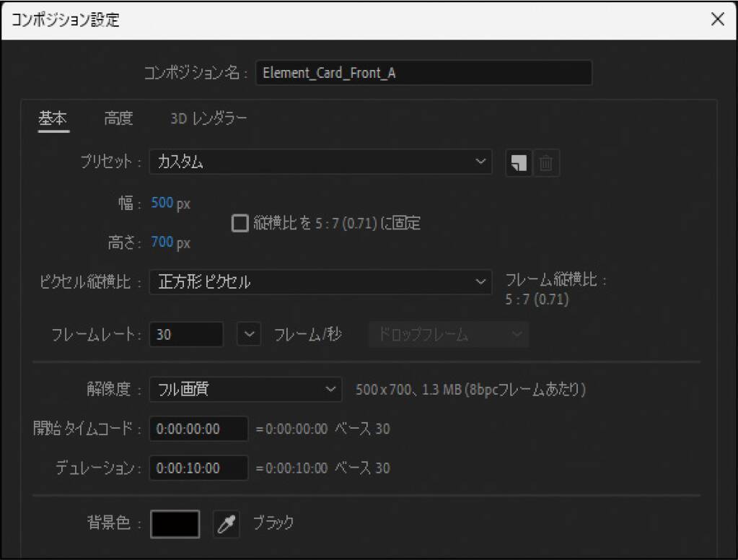
Task: Click the delete preset trash icon
Action: point(545,164)
